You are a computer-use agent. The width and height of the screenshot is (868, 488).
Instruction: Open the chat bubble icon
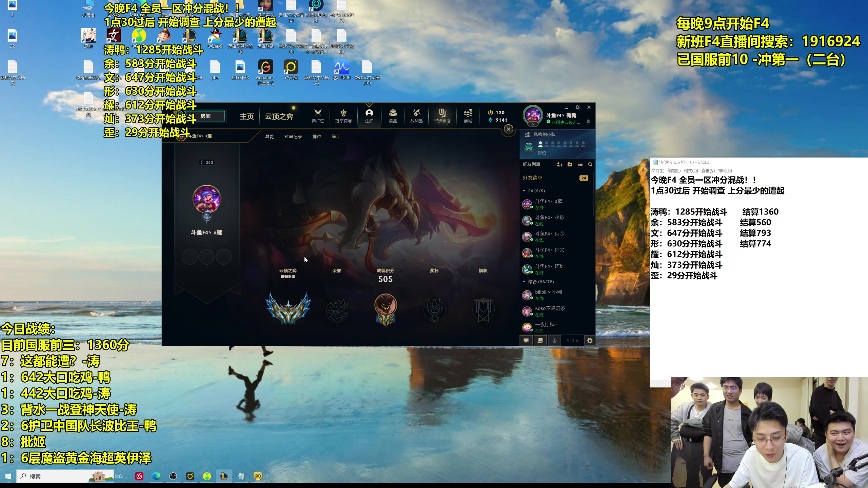pos(526,341)
